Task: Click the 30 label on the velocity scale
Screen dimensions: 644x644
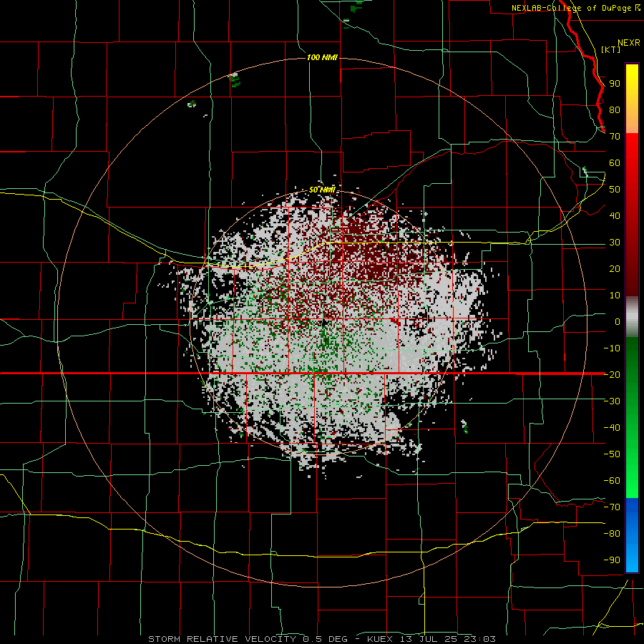Action: click(x=615, y=243)
